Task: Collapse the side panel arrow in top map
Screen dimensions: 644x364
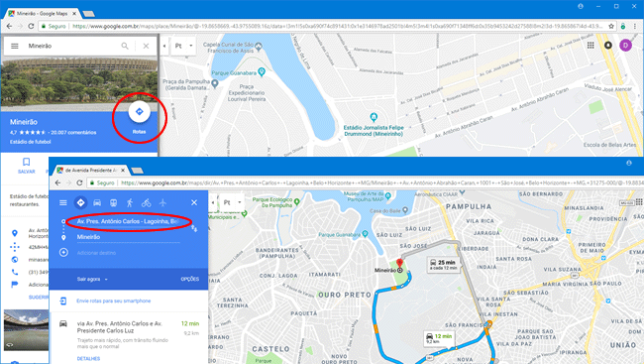Action: pyautogui.click(x=164, y=46)
